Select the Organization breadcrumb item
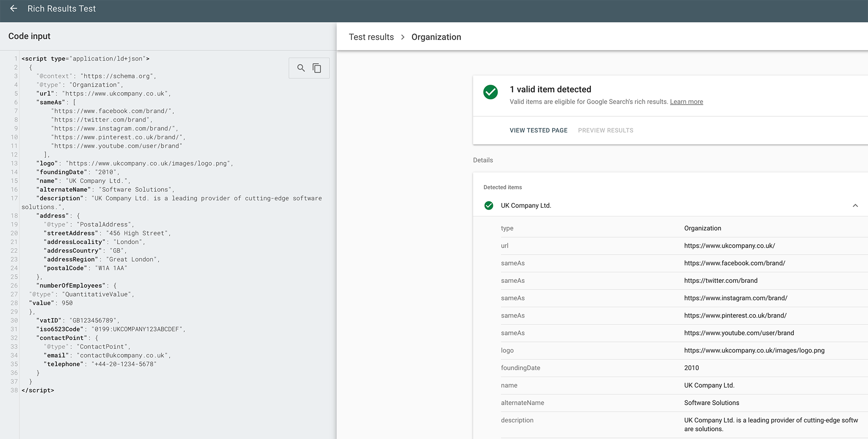The height and width of the screenshot is (439, 868). (x=437, y=37)
